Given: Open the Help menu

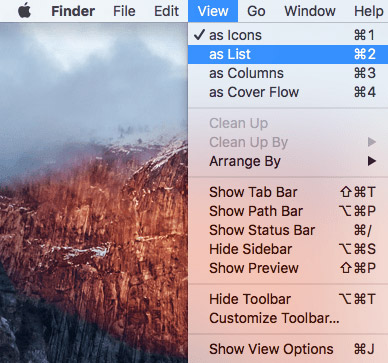Looking at the screenshot, I should [x=368, y=11].
